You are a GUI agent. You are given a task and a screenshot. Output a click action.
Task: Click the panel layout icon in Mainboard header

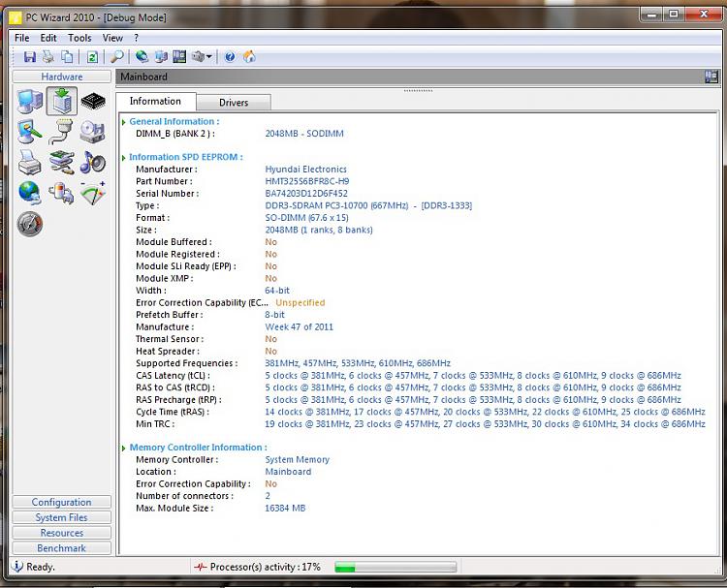(x=711, y=77)
